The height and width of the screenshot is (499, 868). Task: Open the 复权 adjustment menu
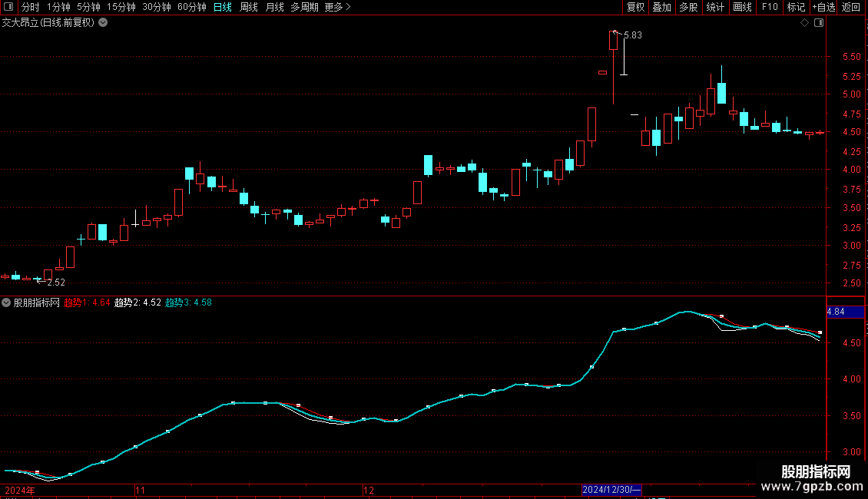click(x=635, y=7)
